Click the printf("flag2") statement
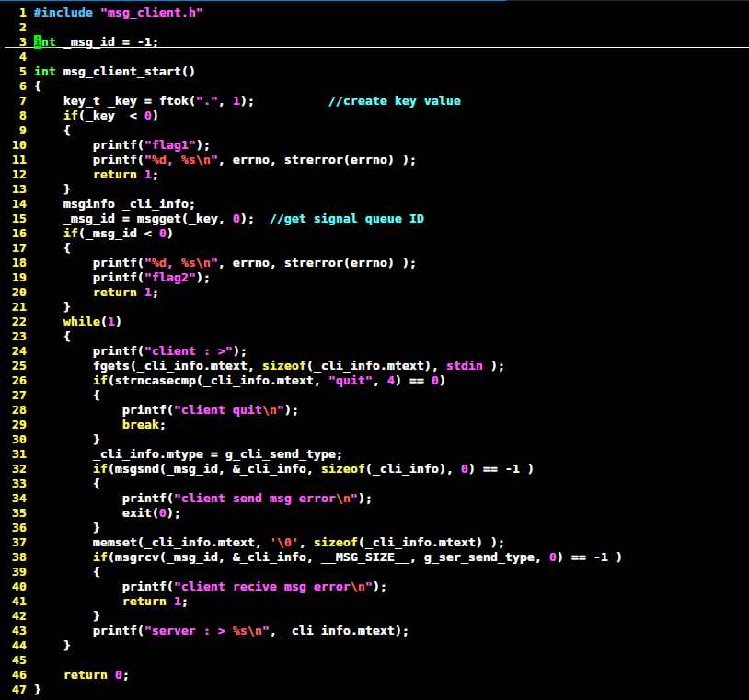 (x=152, y=278)
